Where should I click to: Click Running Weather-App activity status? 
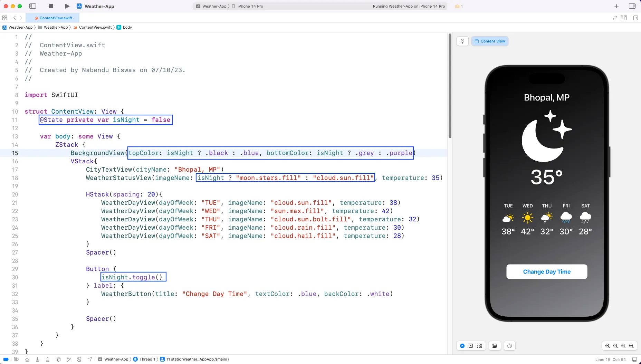[x=409, y=6]
